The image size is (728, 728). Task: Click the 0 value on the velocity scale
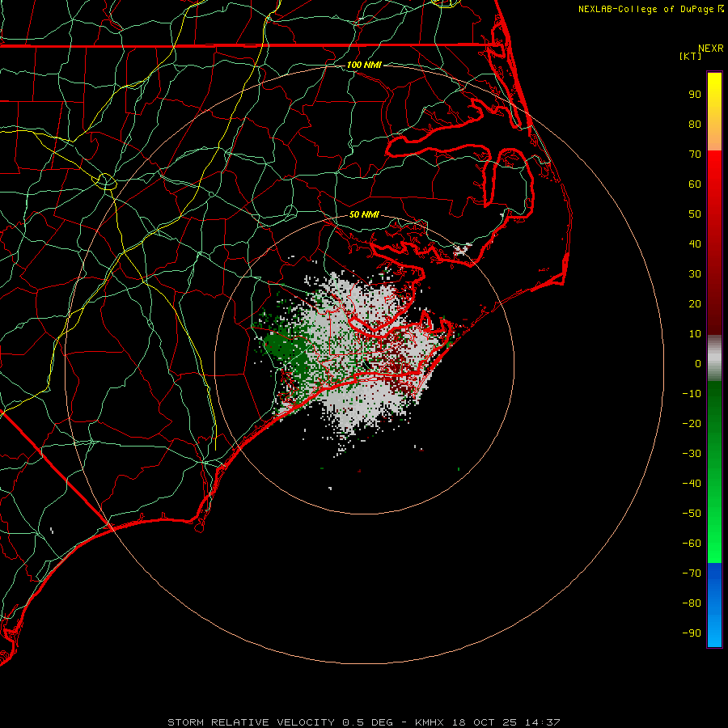[x=698, y=364]
